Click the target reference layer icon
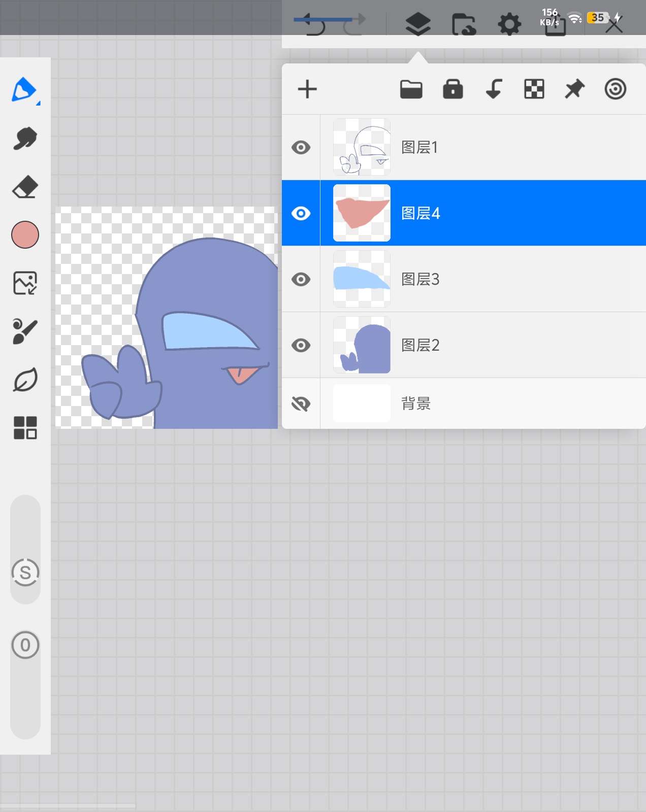Screen dimensions: 646x812 coord(616,89)
